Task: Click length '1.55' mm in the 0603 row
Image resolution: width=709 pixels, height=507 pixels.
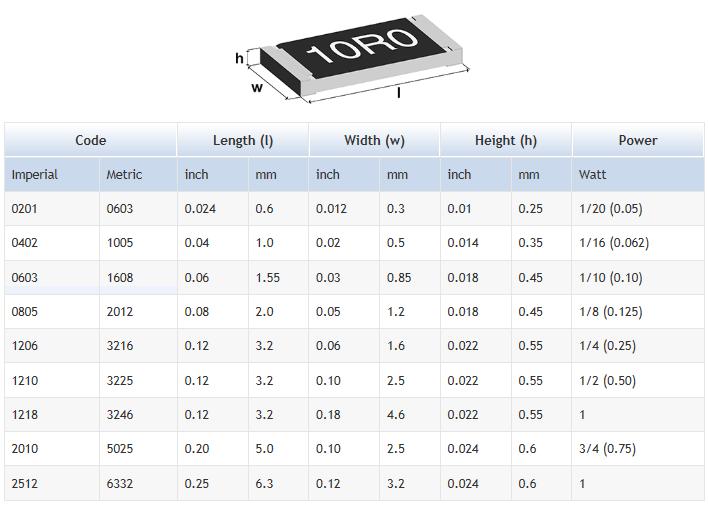Action: click(x=267, y=277)
